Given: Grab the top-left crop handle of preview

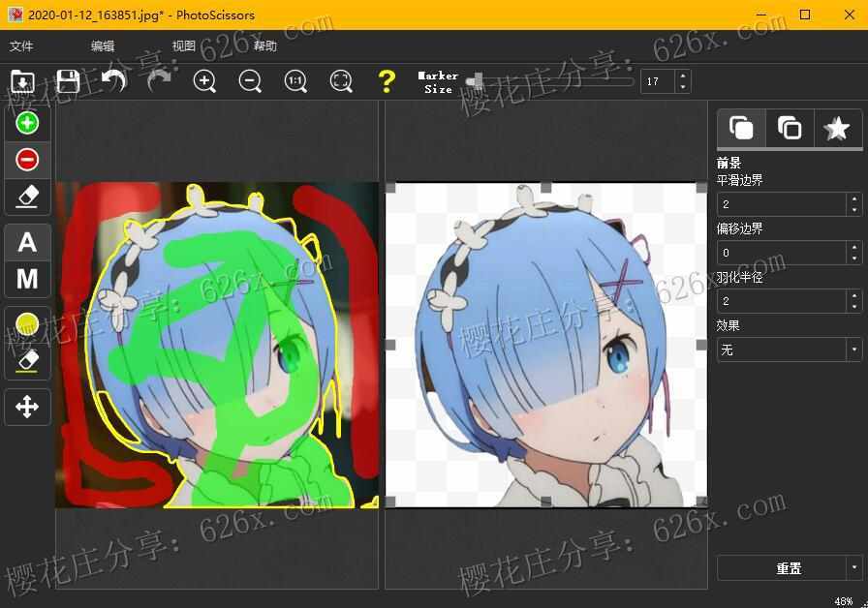Looking at the screenshot, I should click(390, 188).
